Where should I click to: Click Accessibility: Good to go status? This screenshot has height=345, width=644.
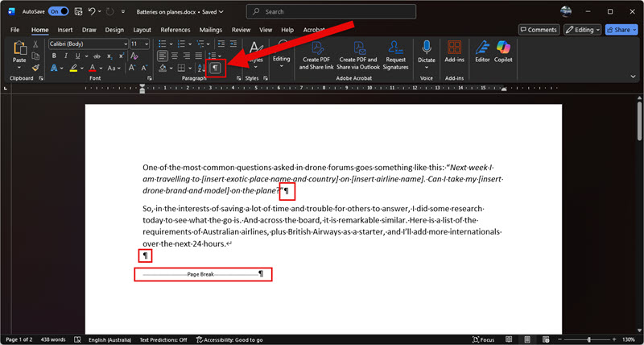(x=229, y=339)
